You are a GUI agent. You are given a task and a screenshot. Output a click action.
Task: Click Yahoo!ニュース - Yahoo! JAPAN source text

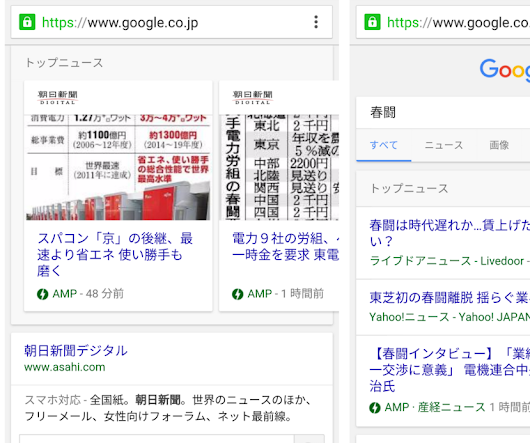(x=450, y=317)
